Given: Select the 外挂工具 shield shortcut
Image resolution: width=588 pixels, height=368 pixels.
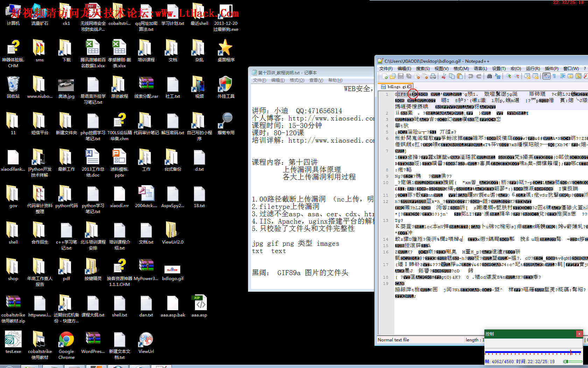Looking at the screenshot, I should tap(226, 87).
